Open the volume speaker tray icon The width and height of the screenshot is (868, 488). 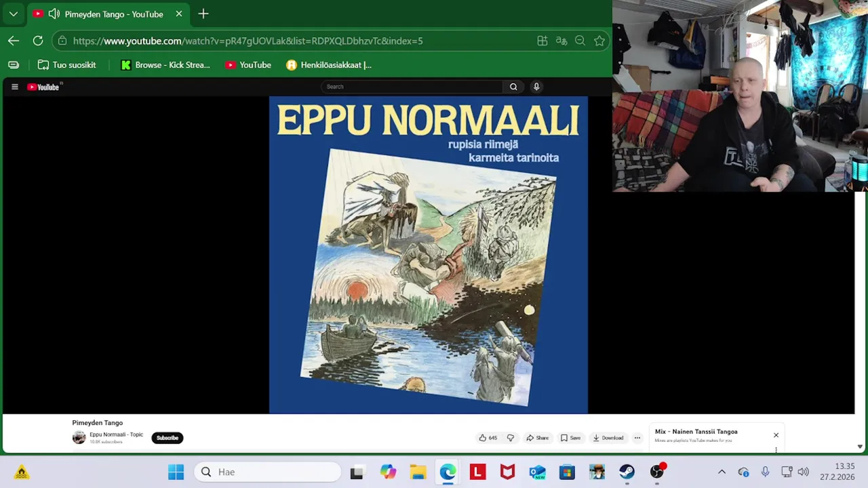pyautogui.click(x=804, y=472)
